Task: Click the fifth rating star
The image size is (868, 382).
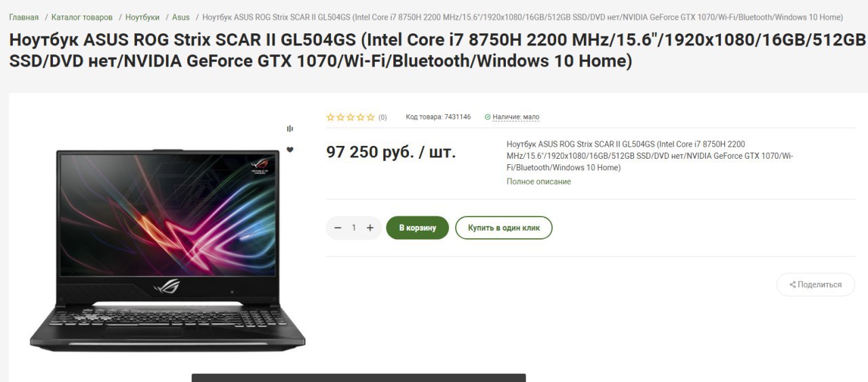Action: pos(370,117)
